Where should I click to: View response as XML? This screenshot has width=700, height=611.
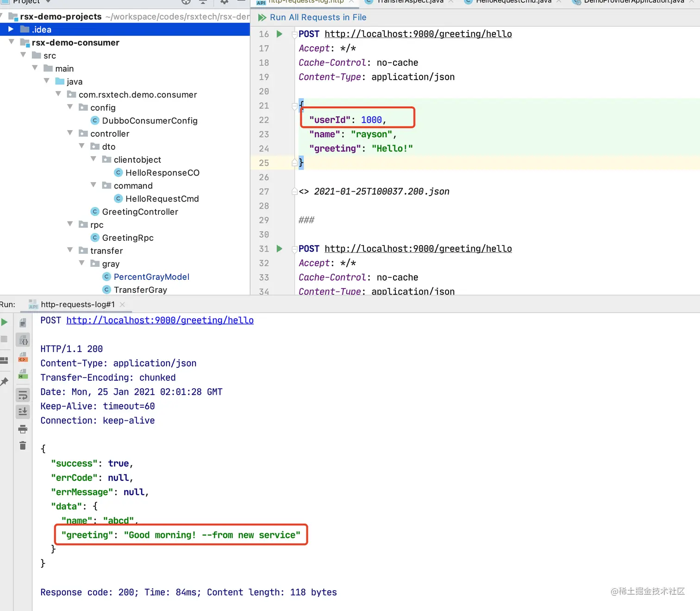pyautogui.click(x=23, y=357)
